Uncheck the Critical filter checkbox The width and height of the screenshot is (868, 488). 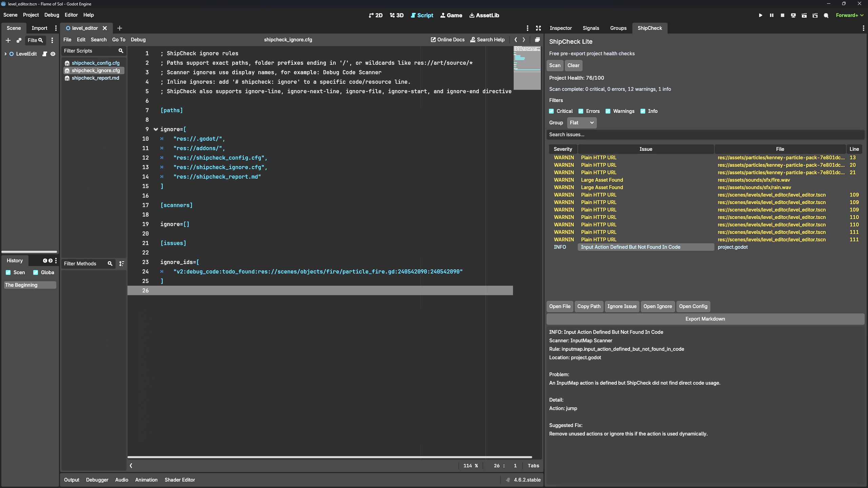pos(551,111)
